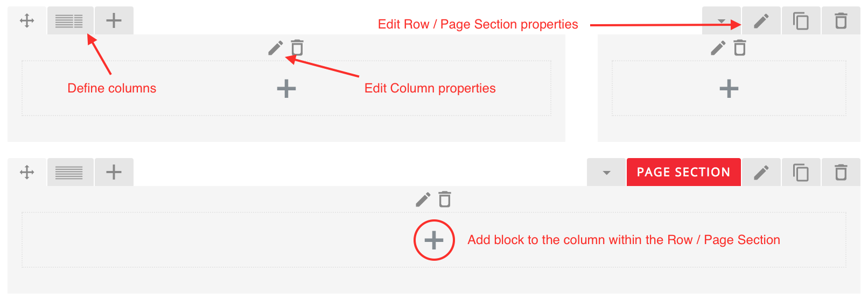
Task: Delete the top-right column
Action: point(740,48)
